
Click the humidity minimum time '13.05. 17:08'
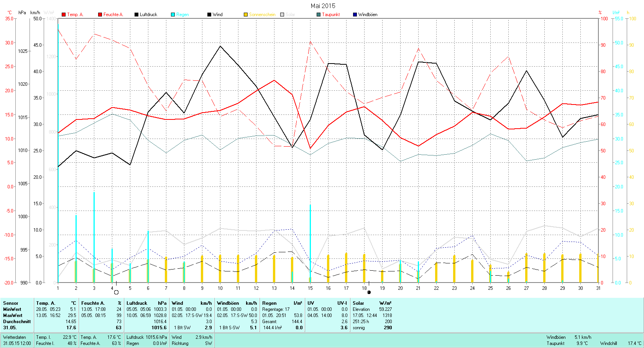pyautogui.click(x=94, y=309)
